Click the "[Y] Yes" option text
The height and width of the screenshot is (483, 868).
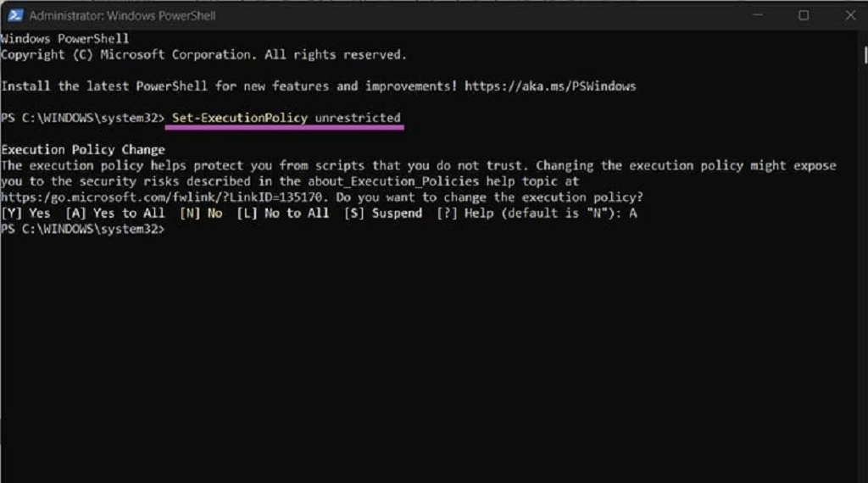point(25,214)
